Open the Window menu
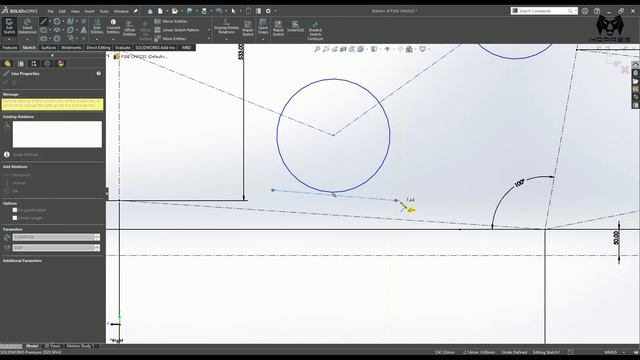640x360 pixels. tap(121, 11)
